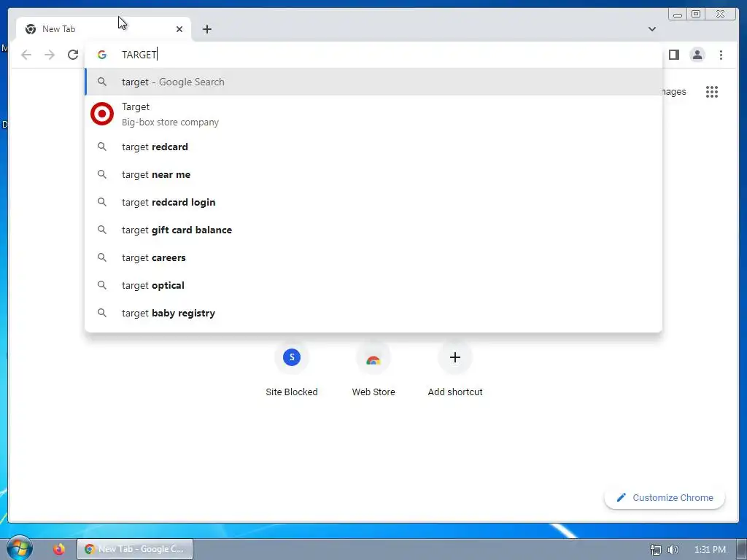Select the New Tab tab
The width and height of the screenshot is (747, 560).
coord(104,29)
